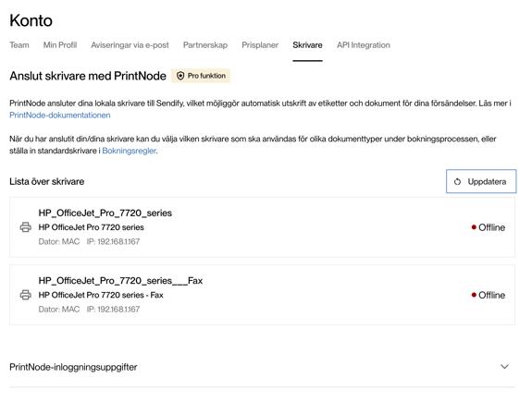Select the HP_OfficeJet_Pro_7720_series___Fax printer name

coord(120,281)
